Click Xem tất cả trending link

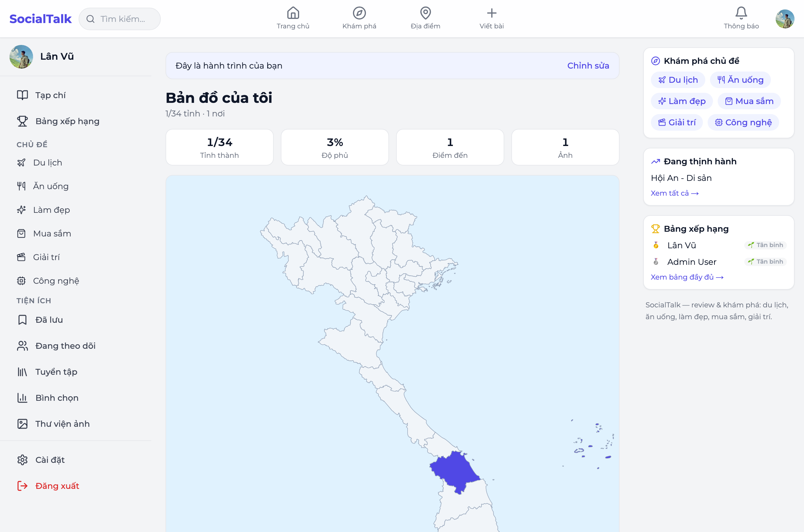pyautogui.click(x=675, y=193)
